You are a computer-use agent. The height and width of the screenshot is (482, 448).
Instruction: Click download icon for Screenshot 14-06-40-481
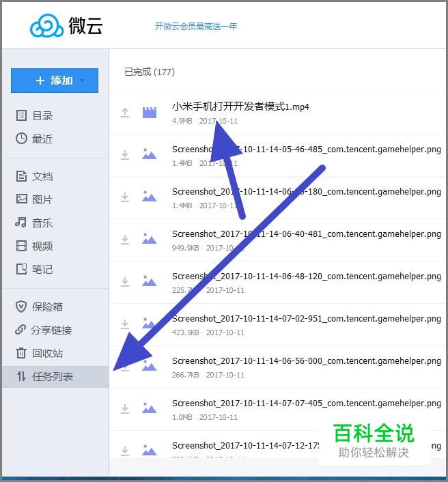pos(125,240)
